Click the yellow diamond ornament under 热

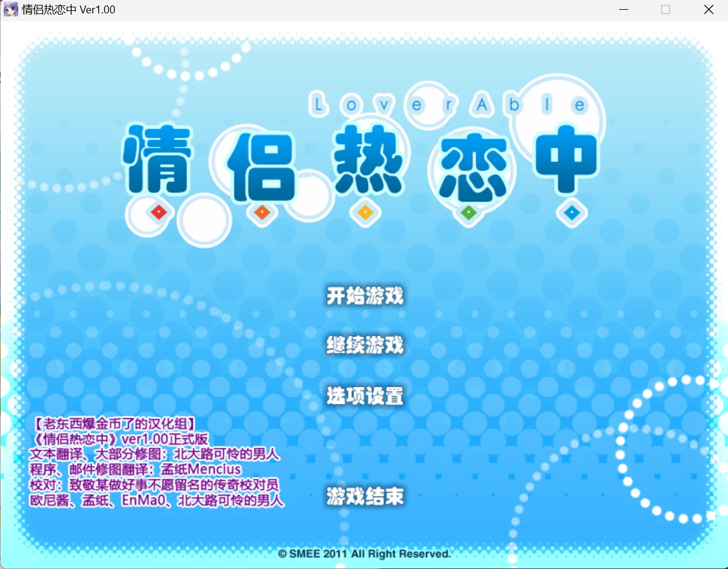click(365, 213)
